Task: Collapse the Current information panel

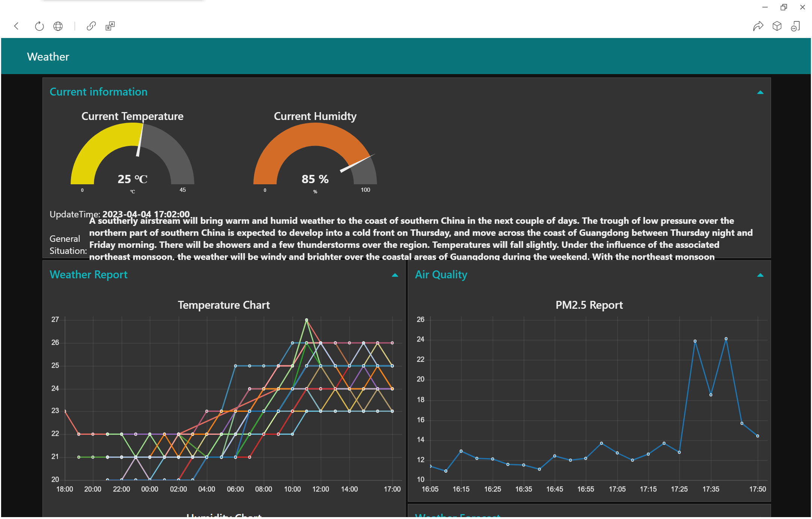Action: [760, 91]
